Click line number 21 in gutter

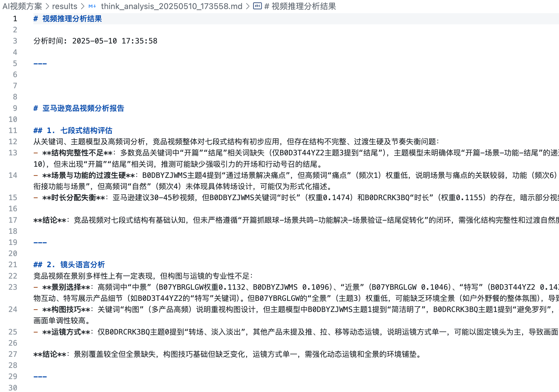pyautogui.click(x=13, y=265)
